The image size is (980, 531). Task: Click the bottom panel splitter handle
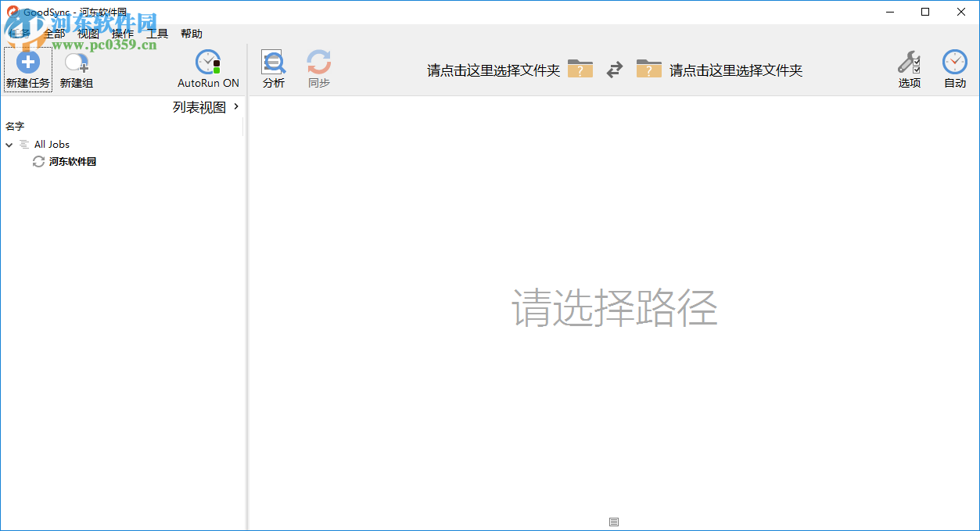(614, 522)
